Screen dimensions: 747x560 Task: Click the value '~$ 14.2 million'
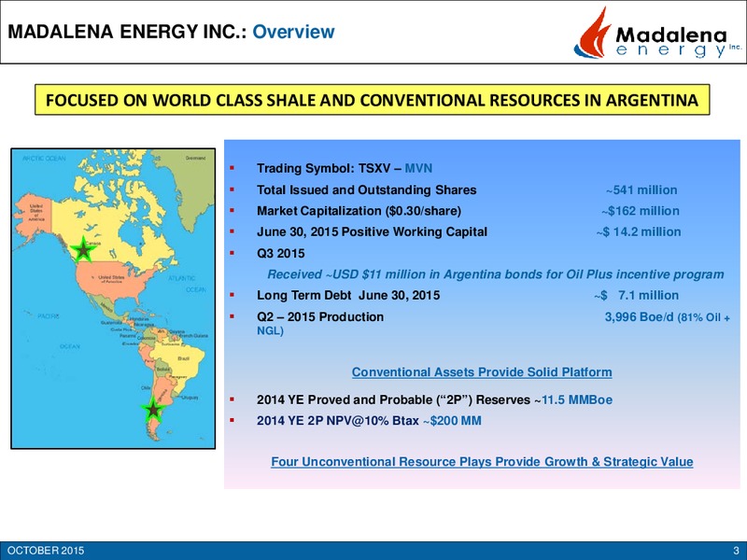(639, 231)
